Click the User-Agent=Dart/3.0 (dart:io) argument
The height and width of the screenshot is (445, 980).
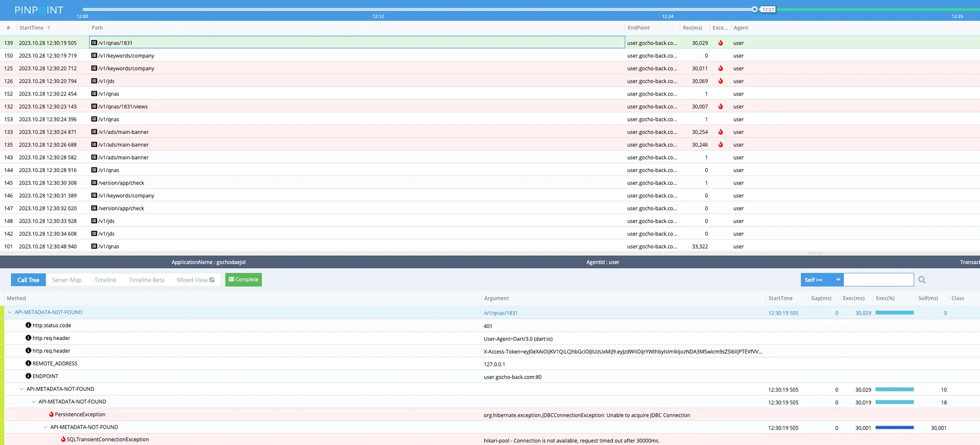coord(518,339)
